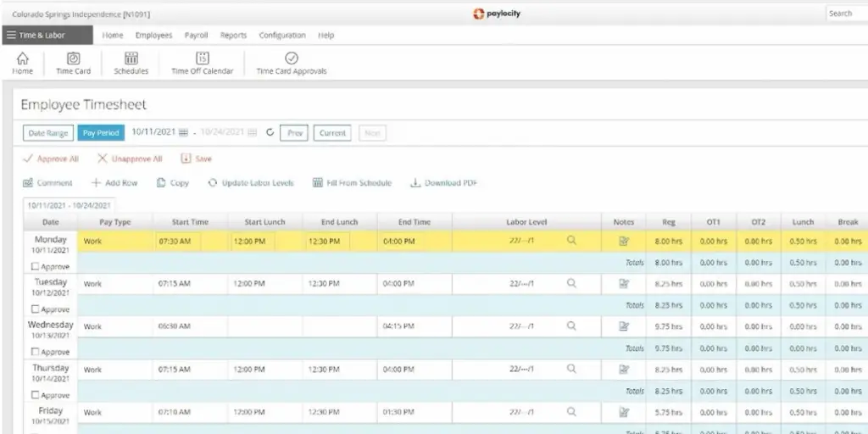Click Approve All
The height and width of the screenshot is (434, 868).
pos(50,159)
